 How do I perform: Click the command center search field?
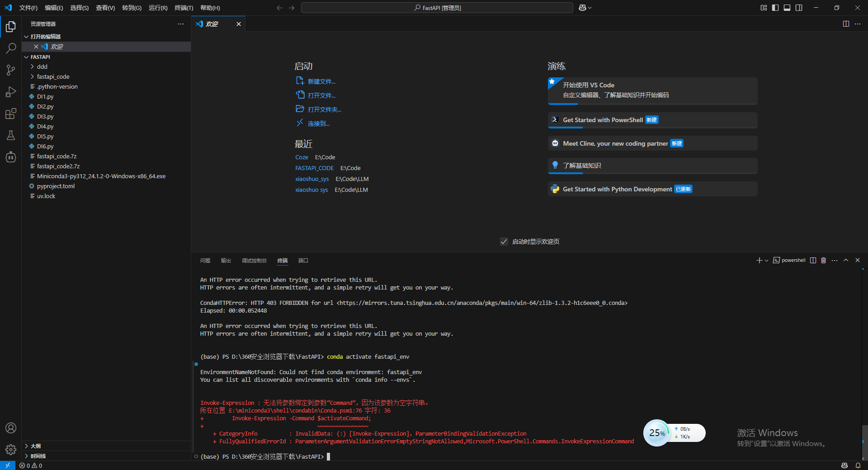[x=437, y=8]
